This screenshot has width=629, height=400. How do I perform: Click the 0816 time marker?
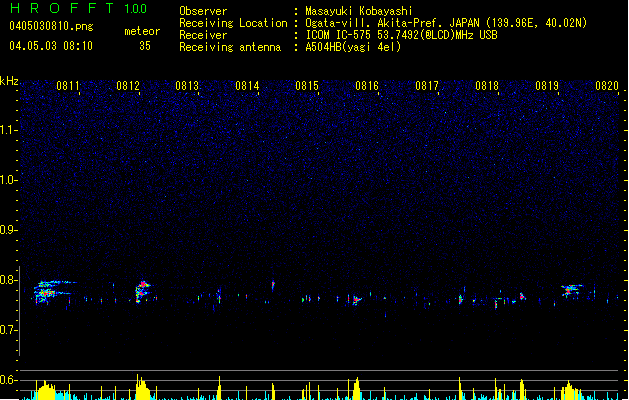pos(367,85)
